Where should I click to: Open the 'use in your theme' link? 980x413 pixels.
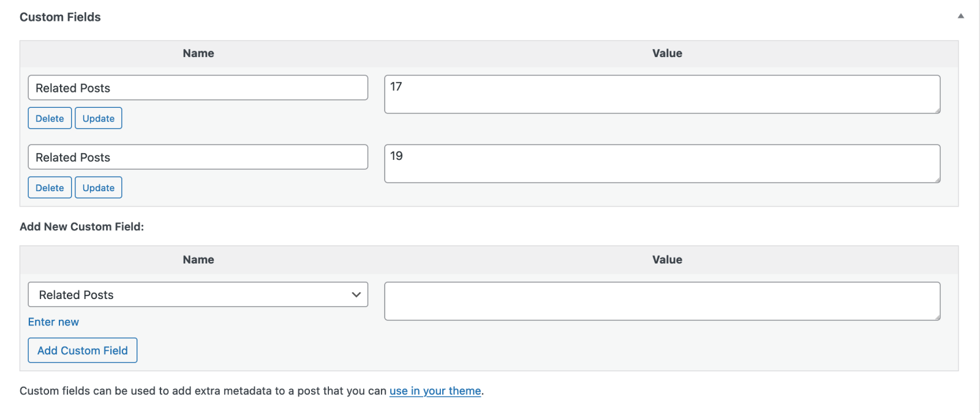click(435, 391)
